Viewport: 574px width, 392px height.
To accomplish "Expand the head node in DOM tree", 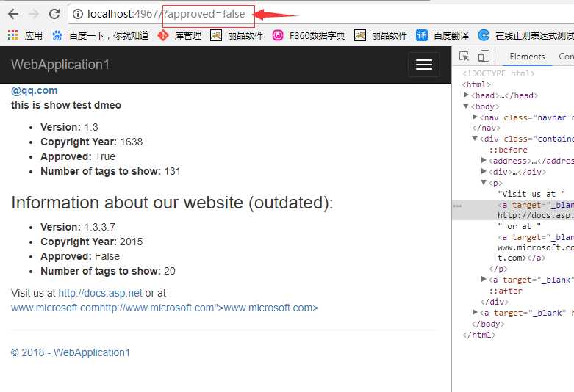I will pos(466,95).
